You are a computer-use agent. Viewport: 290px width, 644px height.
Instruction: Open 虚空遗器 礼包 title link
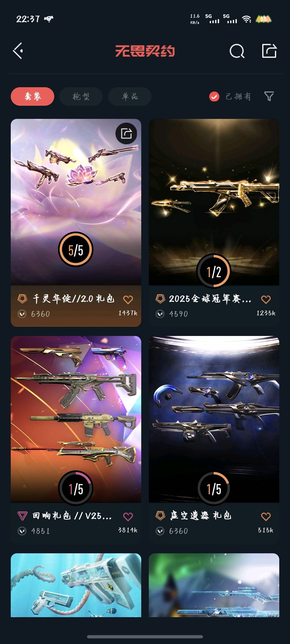pyautogui.click(x=201, y=515)
